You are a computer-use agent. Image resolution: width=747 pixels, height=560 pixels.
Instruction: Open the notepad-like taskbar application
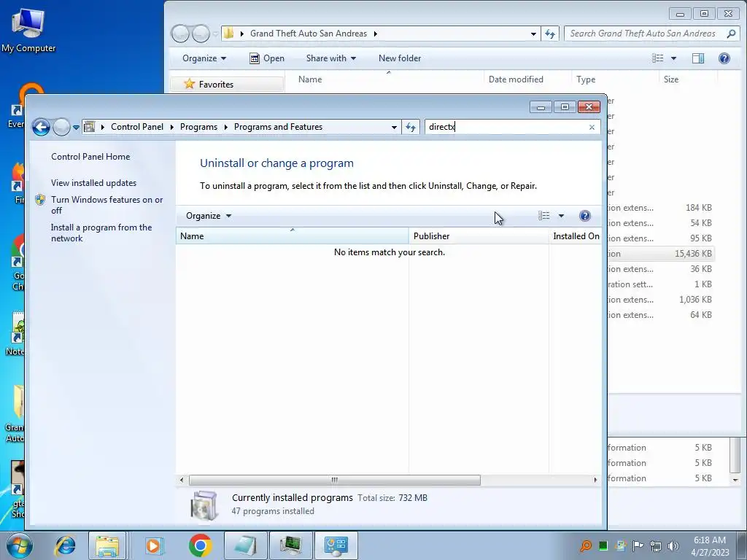245,545
